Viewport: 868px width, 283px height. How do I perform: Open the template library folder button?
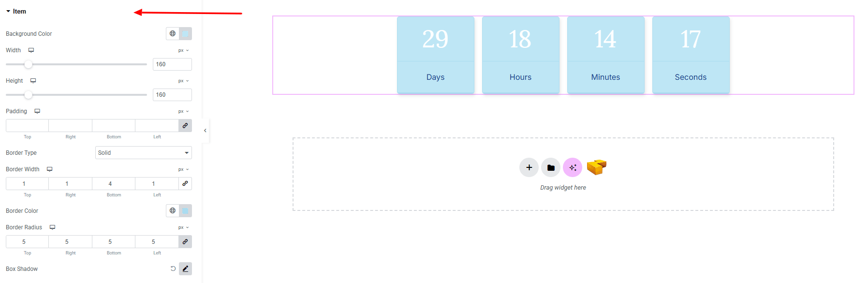551,167
